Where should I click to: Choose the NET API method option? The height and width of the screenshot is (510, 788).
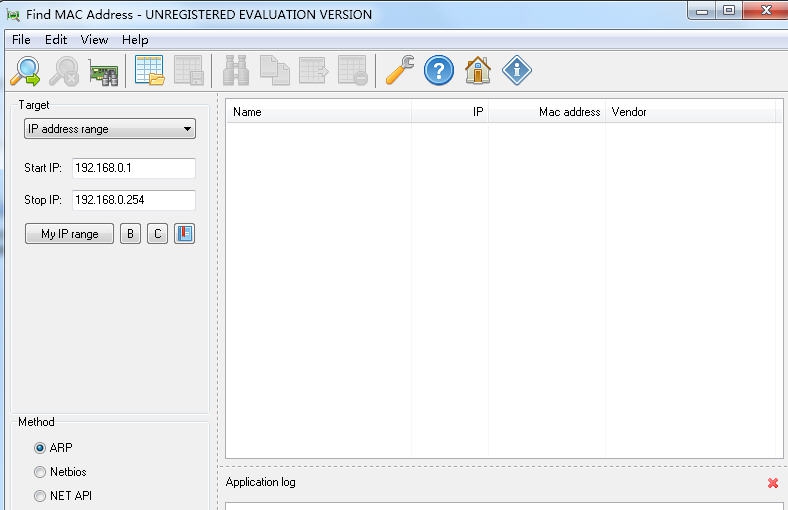(x=40, y=496)
